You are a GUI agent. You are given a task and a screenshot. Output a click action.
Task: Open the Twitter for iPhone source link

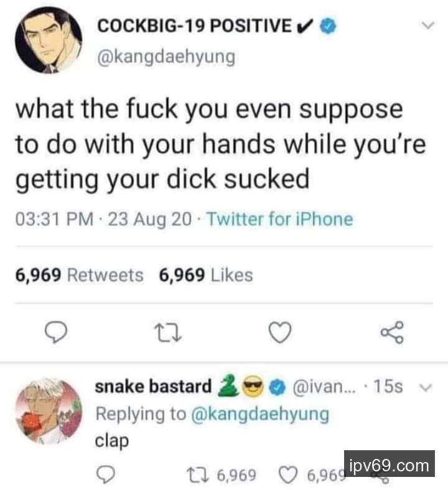[279, 220]
